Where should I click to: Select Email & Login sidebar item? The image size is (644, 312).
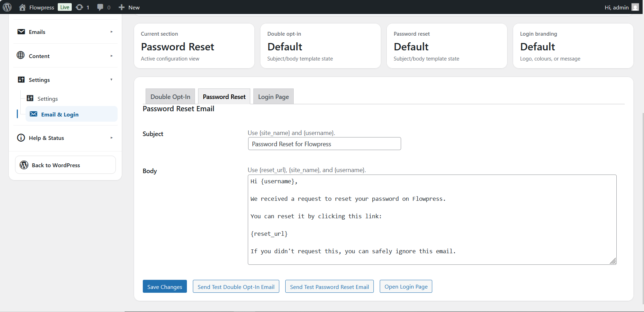(71, 114)
